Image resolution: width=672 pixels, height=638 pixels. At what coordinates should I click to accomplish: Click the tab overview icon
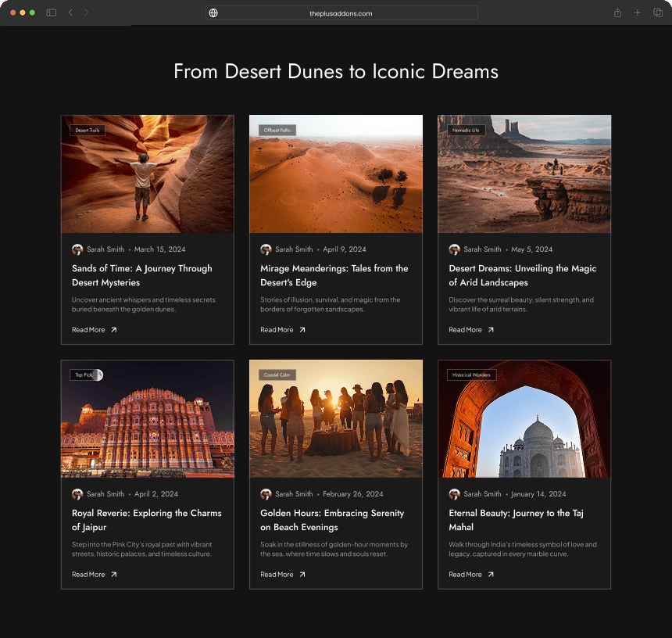click(657, 13)
